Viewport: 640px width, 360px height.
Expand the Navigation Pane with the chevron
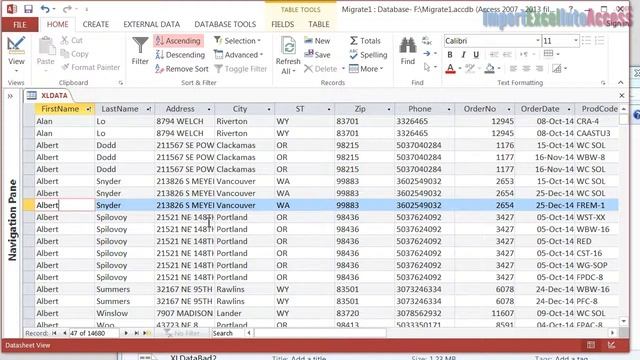pos(10,96)
